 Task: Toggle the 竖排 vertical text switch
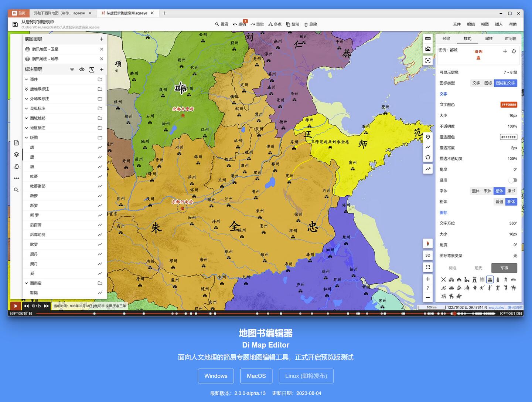pyautogui.click(x=513, y=180)
